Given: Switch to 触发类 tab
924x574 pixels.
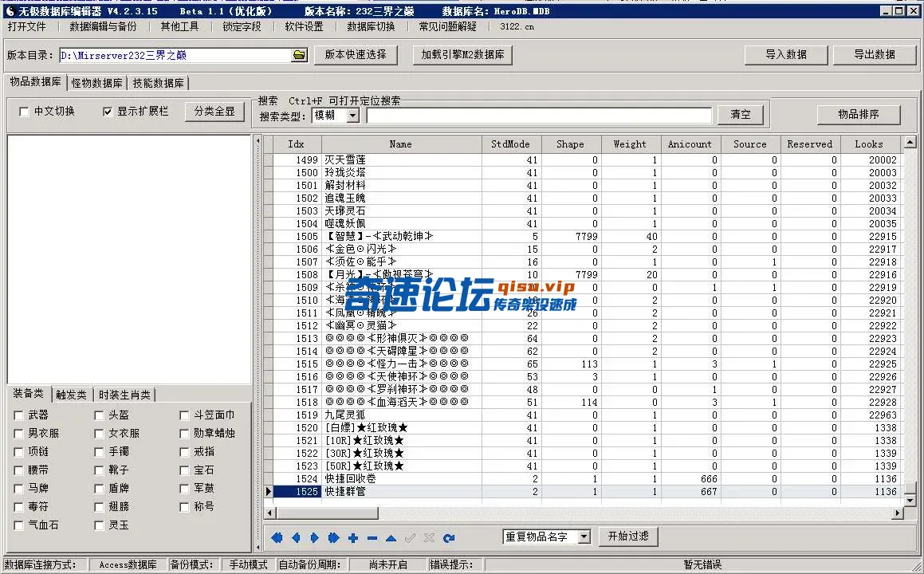Looking at the screenshot, I should (71, 395).
